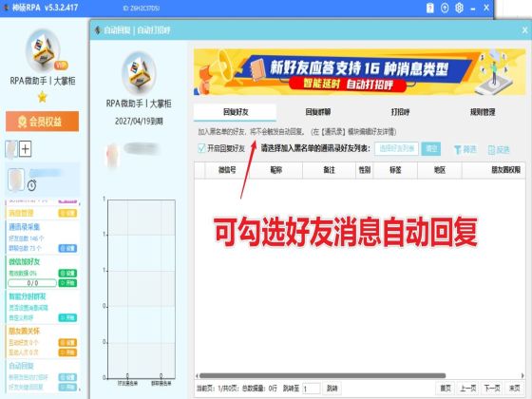Viewport: 532px width, 399px height.
Task: Toggle the 开启回复好友 checkbox
Action: [x=201, y=148]
